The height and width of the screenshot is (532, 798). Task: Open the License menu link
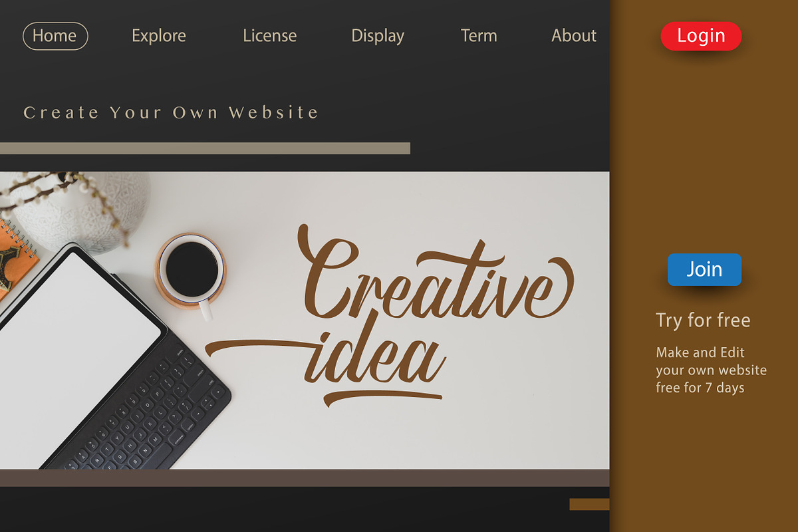(x=270, y=36)
